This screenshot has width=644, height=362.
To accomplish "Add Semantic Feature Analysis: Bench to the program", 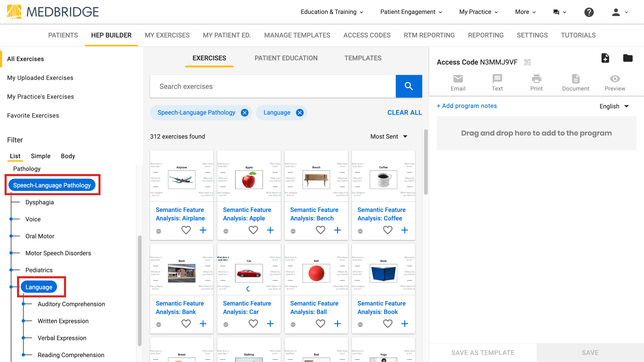I will pyautogui.click(x=337, y=230).
